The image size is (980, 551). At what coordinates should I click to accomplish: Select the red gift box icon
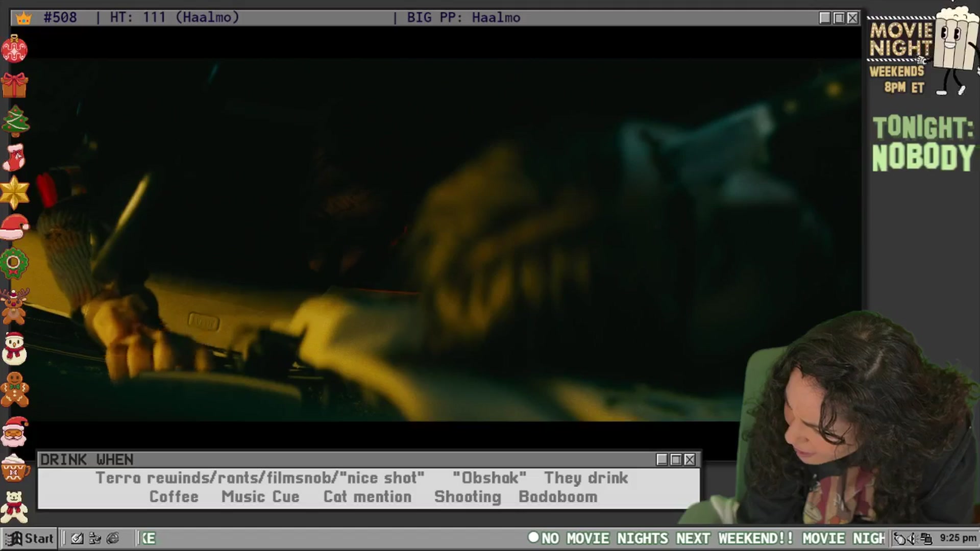pyautogui.click(x=14, y=85)
